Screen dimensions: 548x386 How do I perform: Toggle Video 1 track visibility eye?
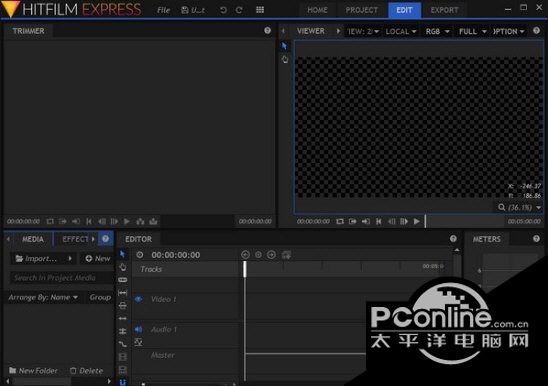click(138, 299)
